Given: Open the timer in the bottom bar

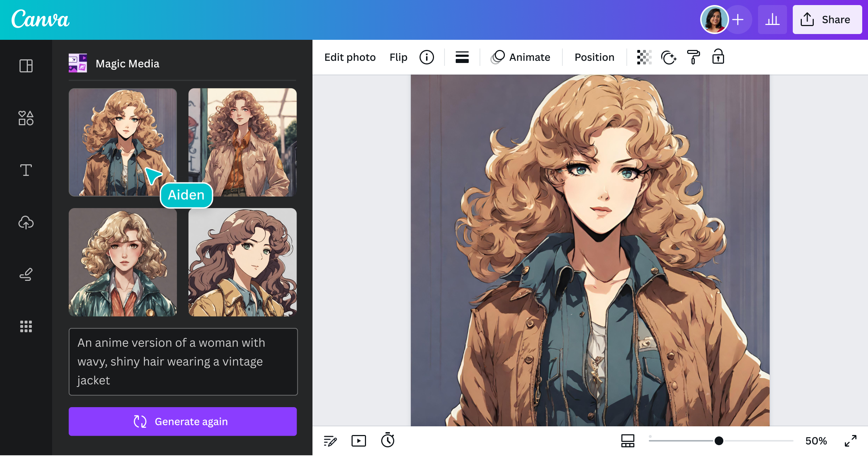Looking at the screenshot, I should 388,441.
